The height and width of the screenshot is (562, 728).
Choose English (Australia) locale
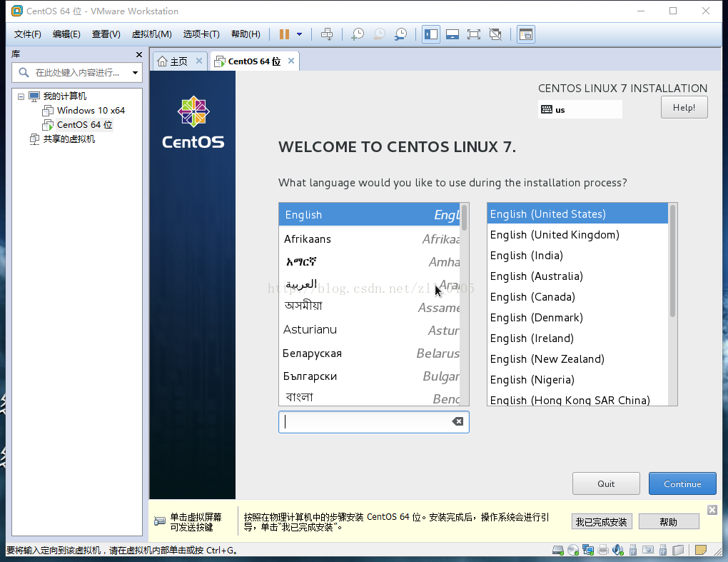(577, 276)
